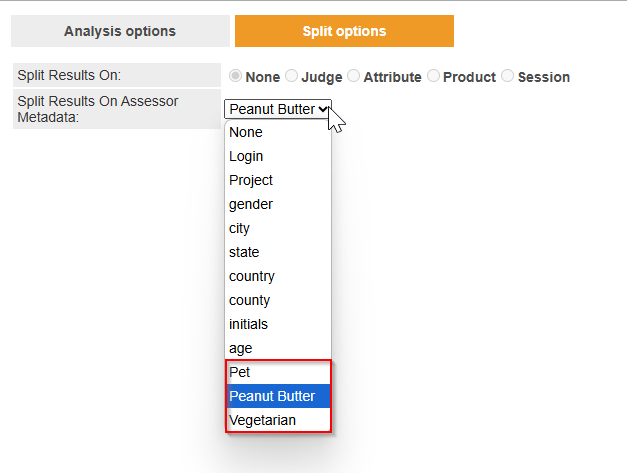Switch to the Analysis options tab
Screen dimensions: 627x473
pos(120,31)
